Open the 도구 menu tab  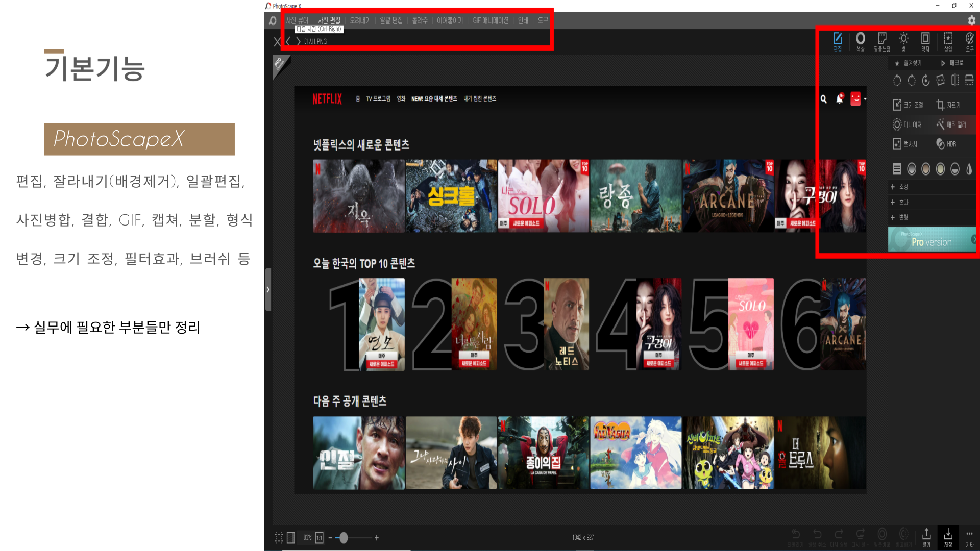pyautogui.click(x=543, y=20)
